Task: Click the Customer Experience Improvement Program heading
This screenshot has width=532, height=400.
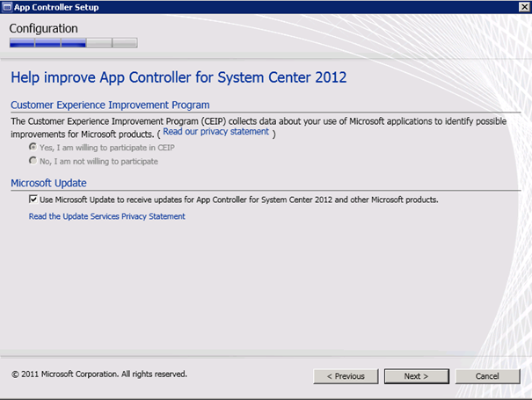Action: click(110, 105)
